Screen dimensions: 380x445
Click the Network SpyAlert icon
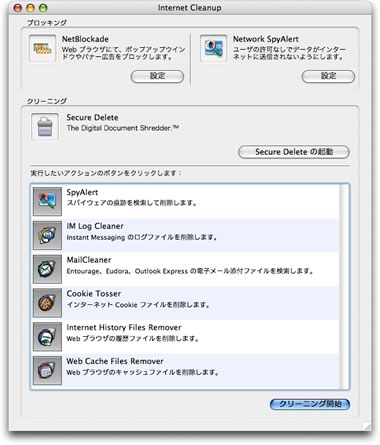tap(214, 49)
